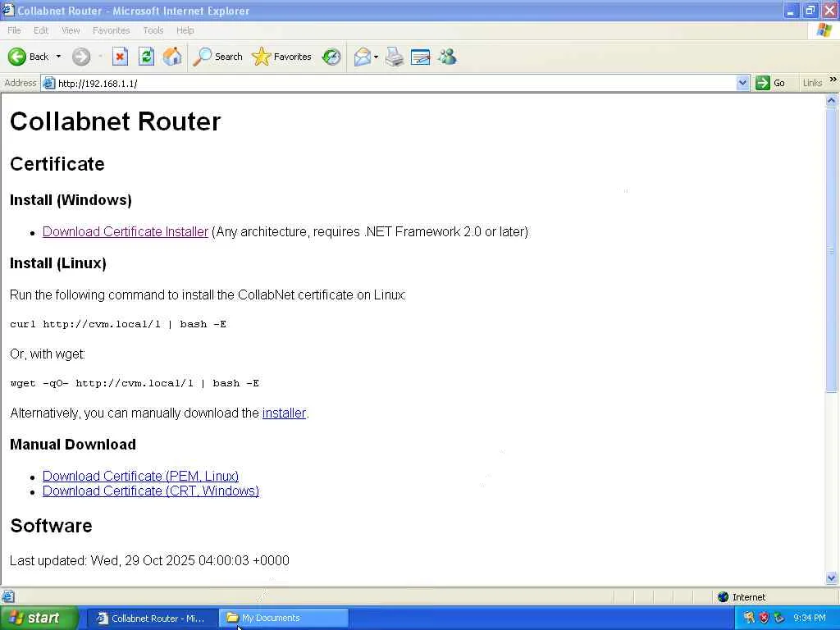Click the Collabnet Router page heading

[x=115, y=121]
